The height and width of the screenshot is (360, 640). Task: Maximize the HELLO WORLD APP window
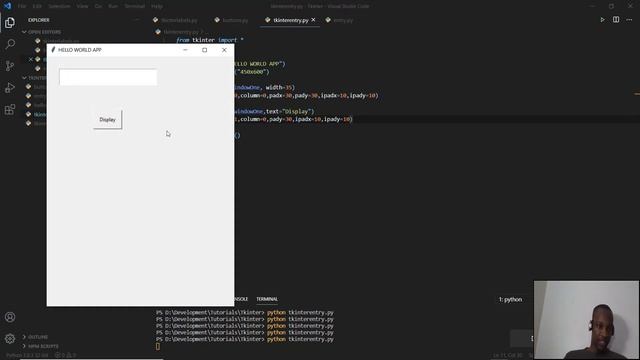204,50
